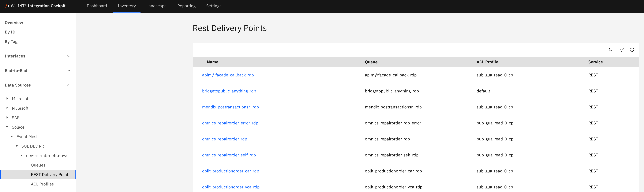This screenshot has width=644, height=192.
Task: Click the search icon above the table
Action: 611,50
